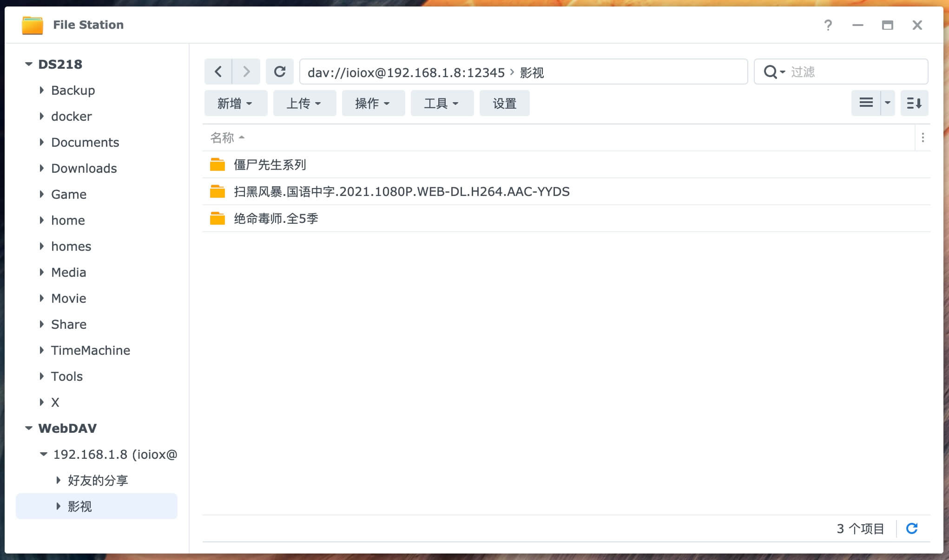This screenshot has height=560, width=949.
Task: Click the 过滤 filter input field
Action: coord(855,72)
